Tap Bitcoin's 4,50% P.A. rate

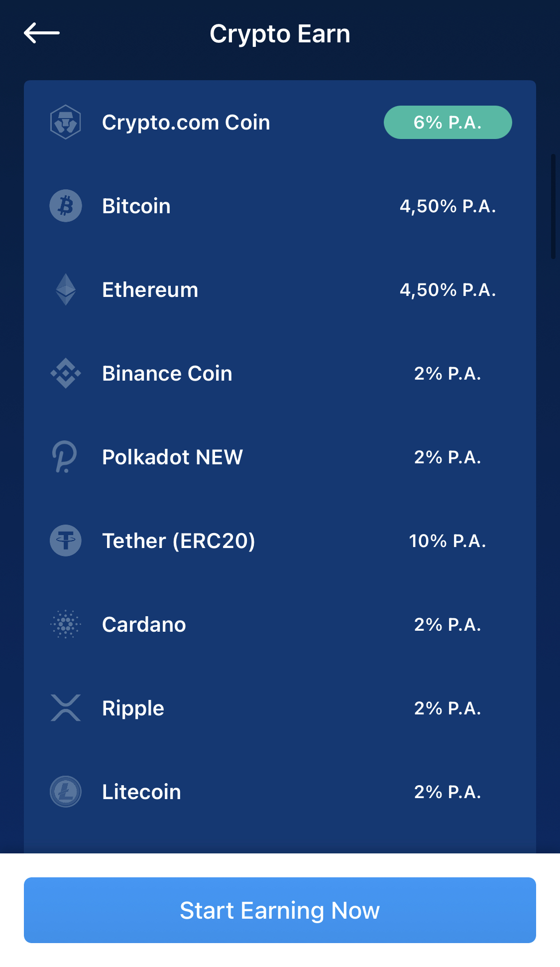[x=448, y=206]
